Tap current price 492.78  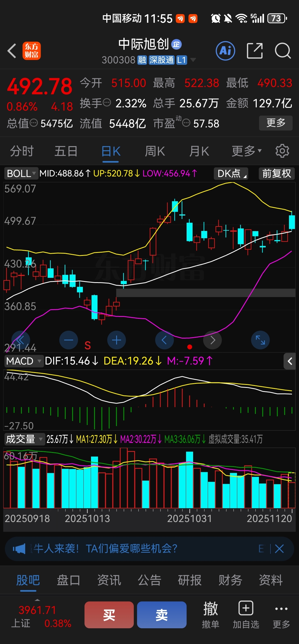pyautogui.click(x=40, y=86)
